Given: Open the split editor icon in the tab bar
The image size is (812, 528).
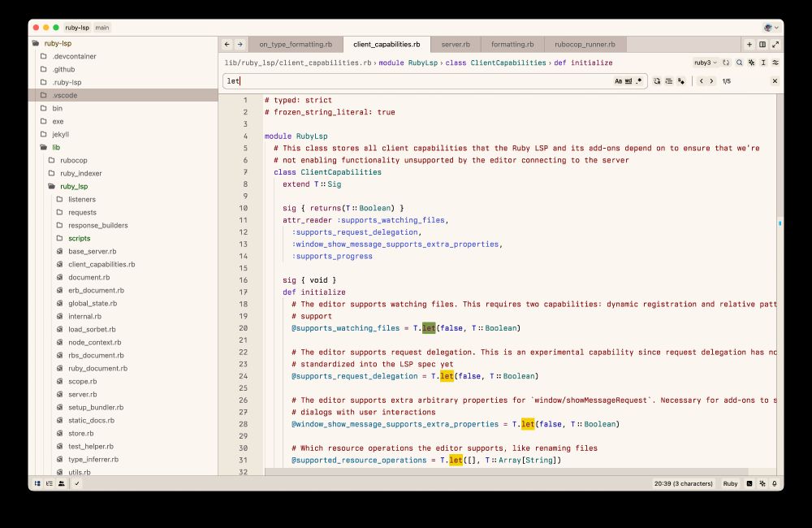Looking at the screenshot, I should click(x=762, y=44).
